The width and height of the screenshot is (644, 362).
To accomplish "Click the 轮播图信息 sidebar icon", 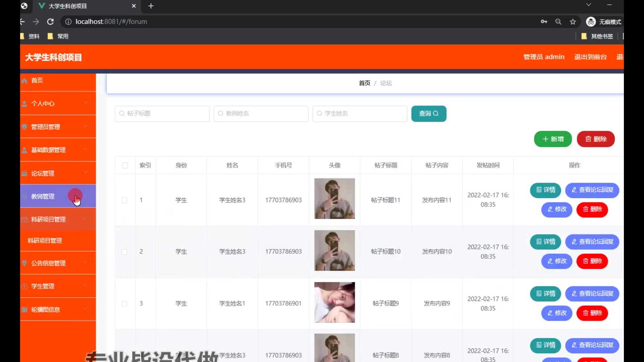I will 24,309.
